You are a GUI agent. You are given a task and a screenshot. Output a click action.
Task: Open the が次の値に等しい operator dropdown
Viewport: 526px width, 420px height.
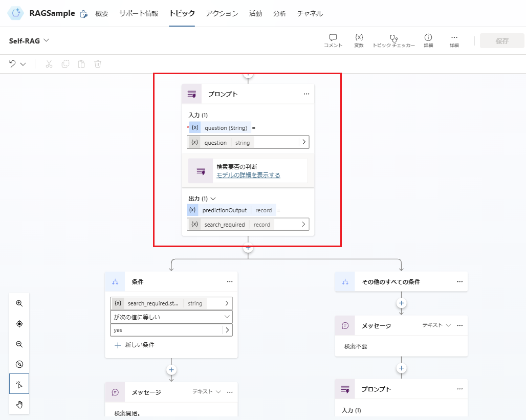(171, 316)
